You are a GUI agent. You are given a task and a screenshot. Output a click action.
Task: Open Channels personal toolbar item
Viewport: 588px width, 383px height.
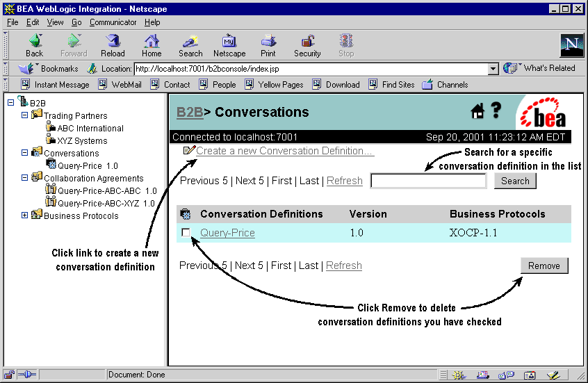point(445,85)
